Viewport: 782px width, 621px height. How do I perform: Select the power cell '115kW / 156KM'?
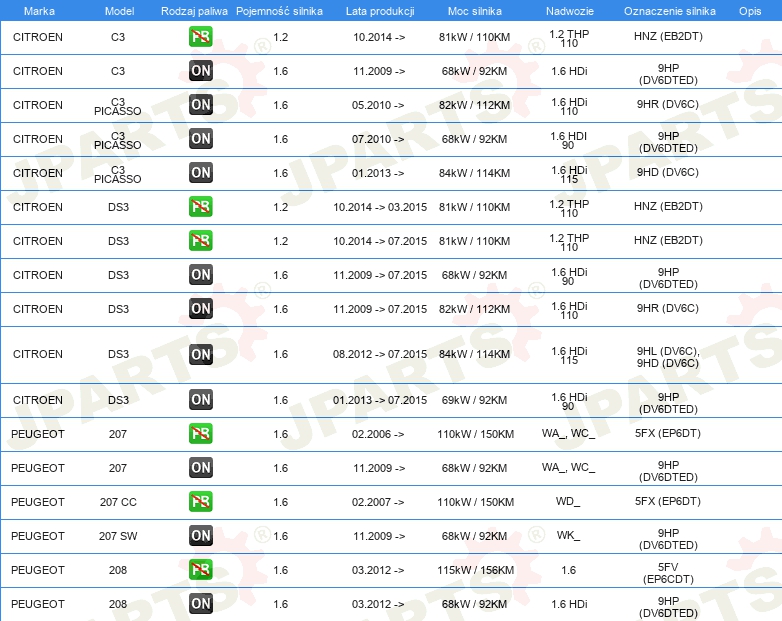pyautogui.click(x=475, y=570)
